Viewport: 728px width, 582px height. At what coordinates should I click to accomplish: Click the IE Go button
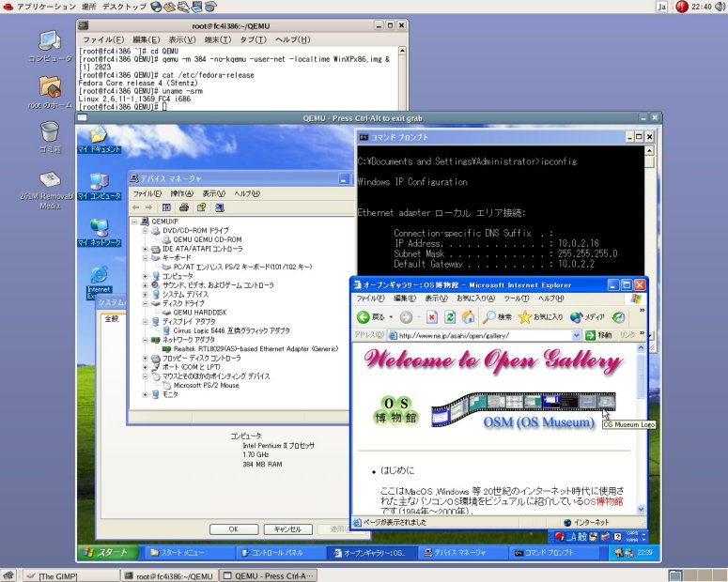[x=598, y=335]
